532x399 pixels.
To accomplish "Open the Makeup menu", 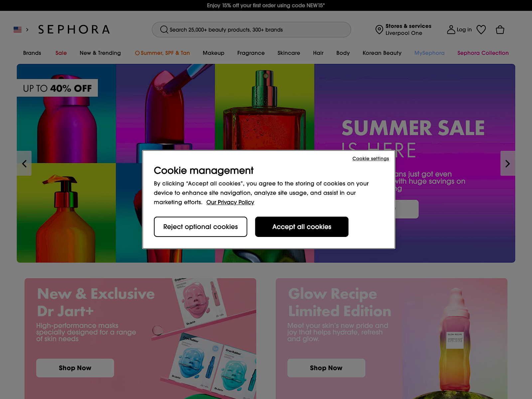I will [x=213, y=53].
